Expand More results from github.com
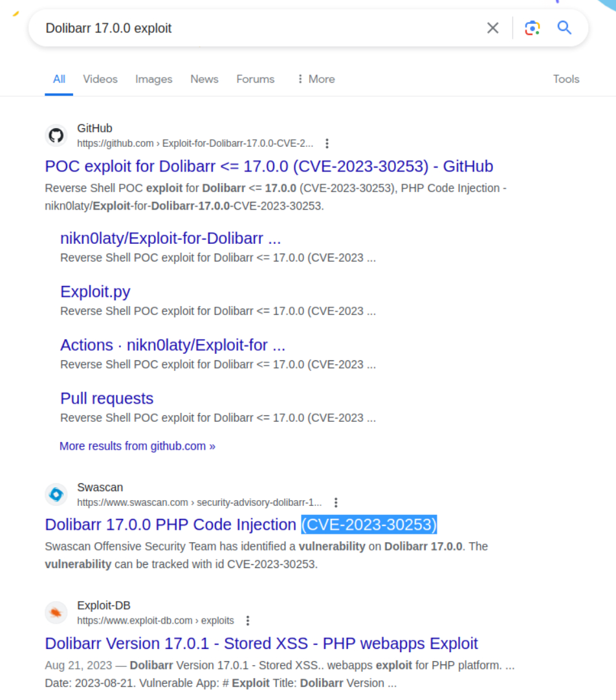The height and width of the screenshot is (700, 616). point(137,446)
